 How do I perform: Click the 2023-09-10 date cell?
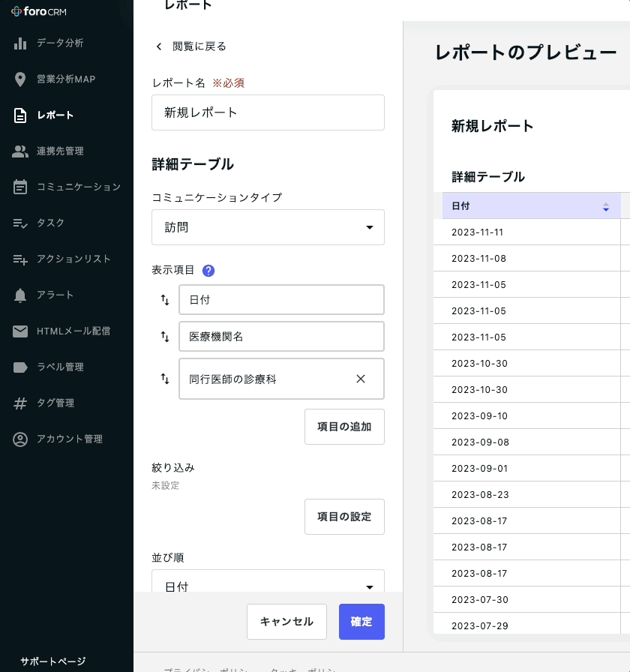point(526,416)
